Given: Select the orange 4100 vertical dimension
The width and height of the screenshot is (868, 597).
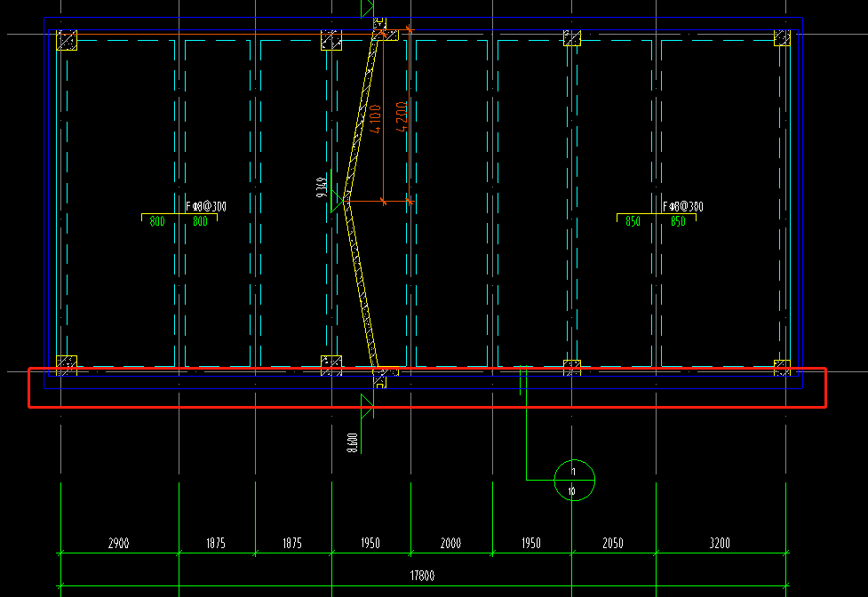Looking at the screenshot, I should [375, 118].
